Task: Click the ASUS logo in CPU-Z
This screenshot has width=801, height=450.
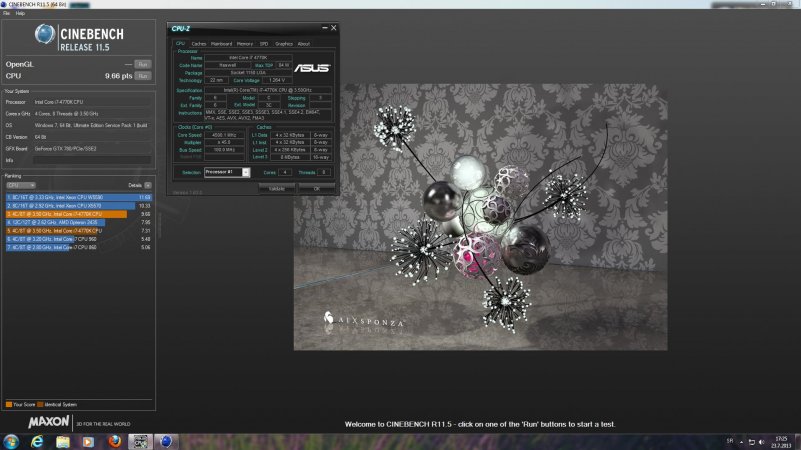Action: [x=312, y=68]
